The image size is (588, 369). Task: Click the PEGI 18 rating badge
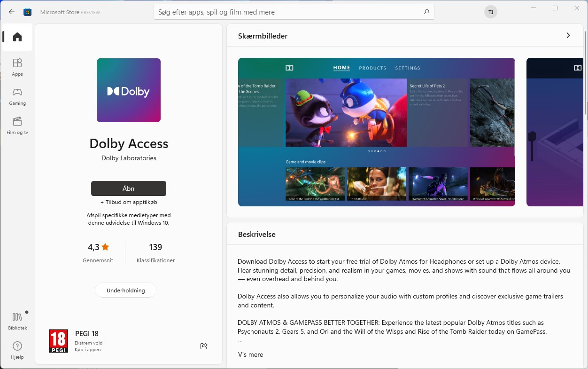pyautogui.click(x=58, y=341)
